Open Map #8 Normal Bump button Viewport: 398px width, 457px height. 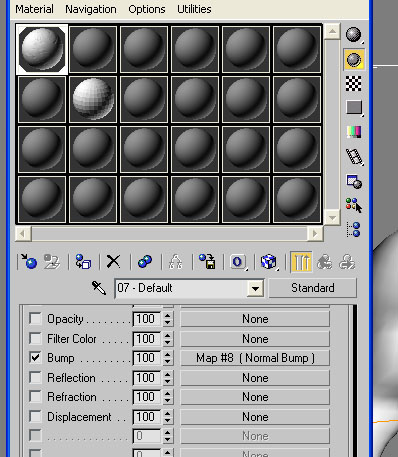point(255,358)
